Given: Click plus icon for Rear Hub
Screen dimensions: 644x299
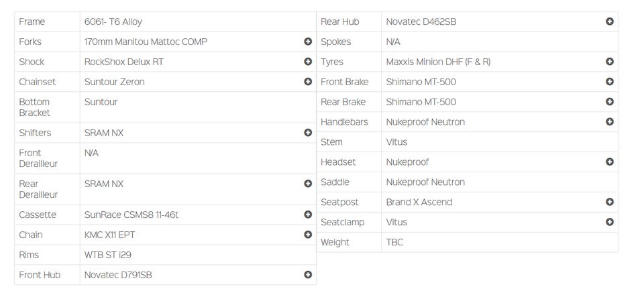Looking at the screenshot, I should 610,21.
